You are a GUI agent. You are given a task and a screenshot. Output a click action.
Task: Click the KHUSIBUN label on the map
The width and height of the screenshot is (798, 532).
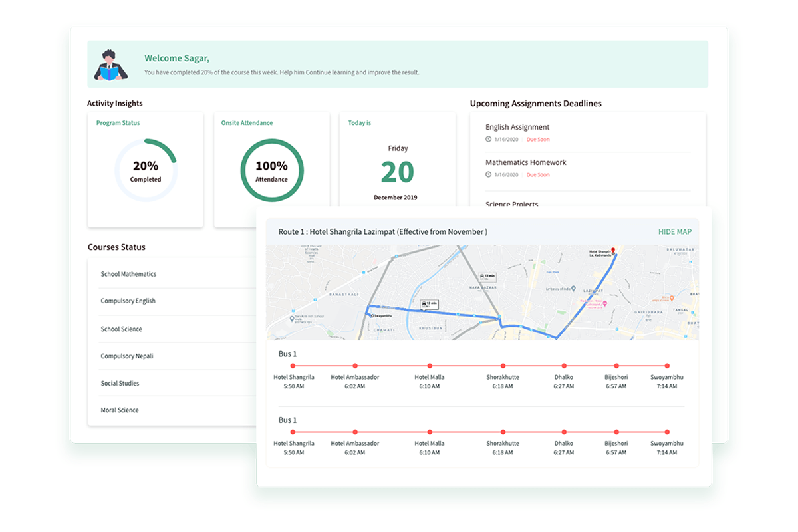[431, 329]
